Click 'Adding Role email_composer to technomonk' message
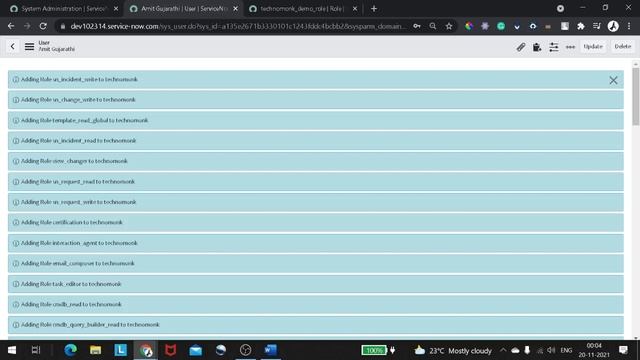 (316, 264)
